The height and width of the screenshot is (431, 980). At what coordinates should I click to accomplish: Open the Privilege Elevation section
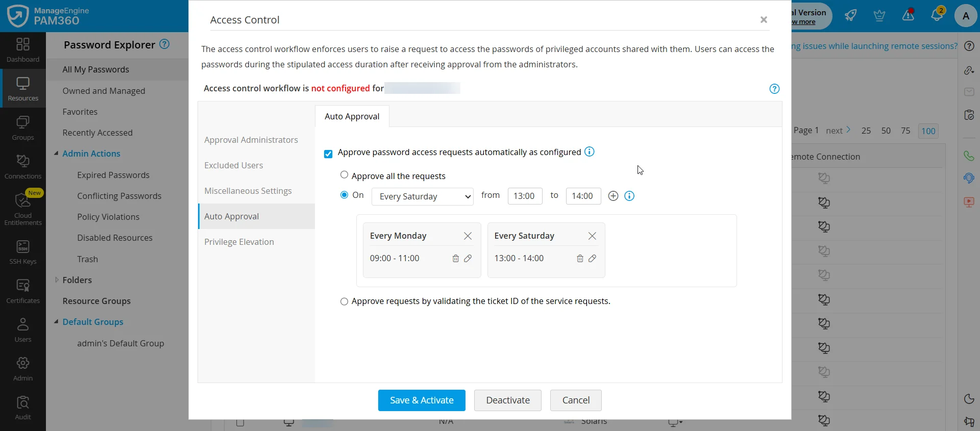(239, 242)
